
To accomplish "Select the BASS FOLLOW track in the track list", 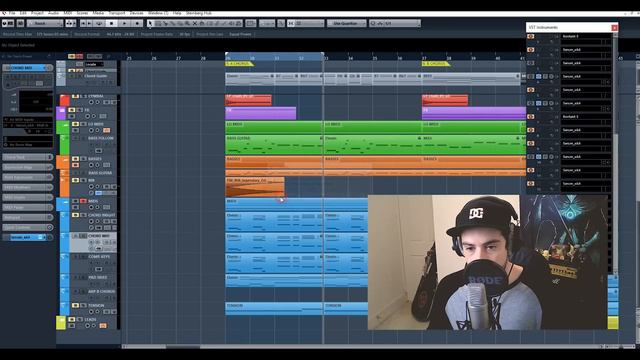I will pyautogui.click(x=93, y=145).
